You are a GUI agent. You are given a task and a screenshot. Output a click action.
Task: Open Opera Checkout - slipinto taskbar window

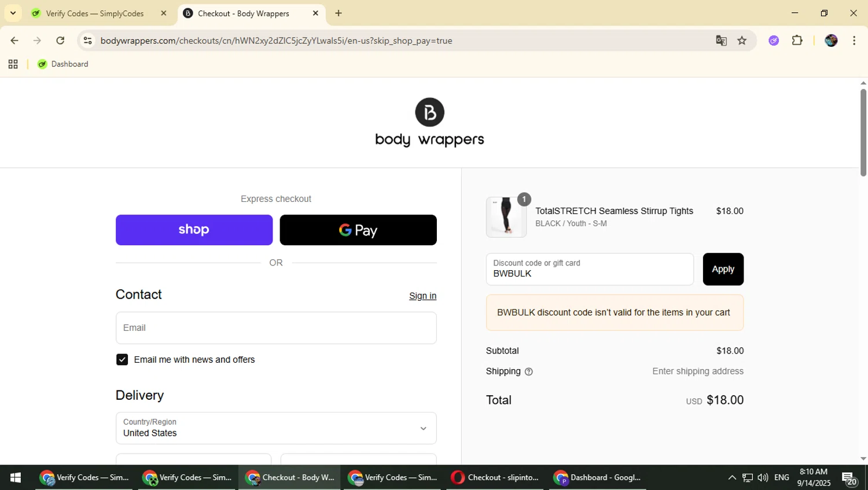click(496, 477)
